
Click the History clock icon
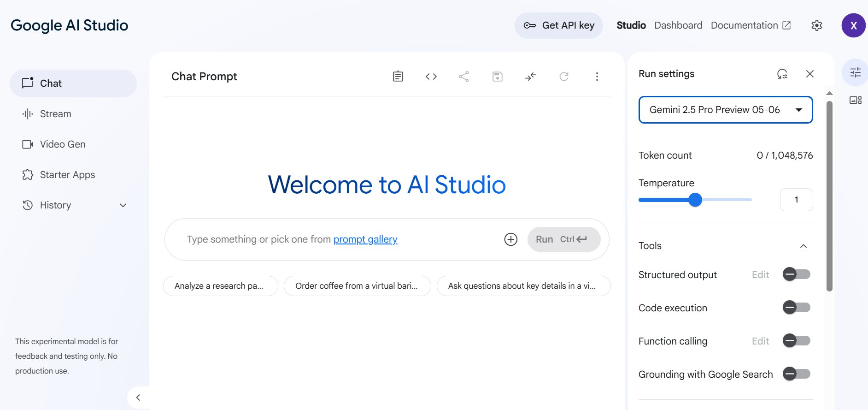pos(28,205)
